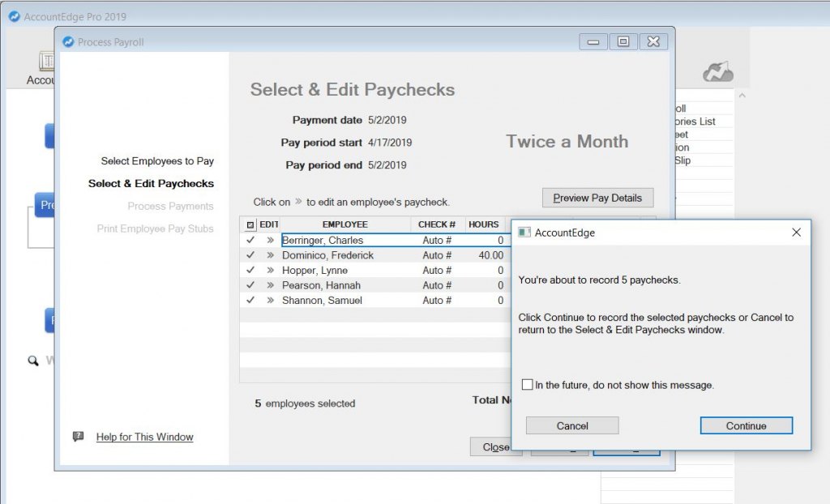This screenshot has width=830, height=504.
Task: Click the Preview Pay Details button
Action: (x=597, y=197)
